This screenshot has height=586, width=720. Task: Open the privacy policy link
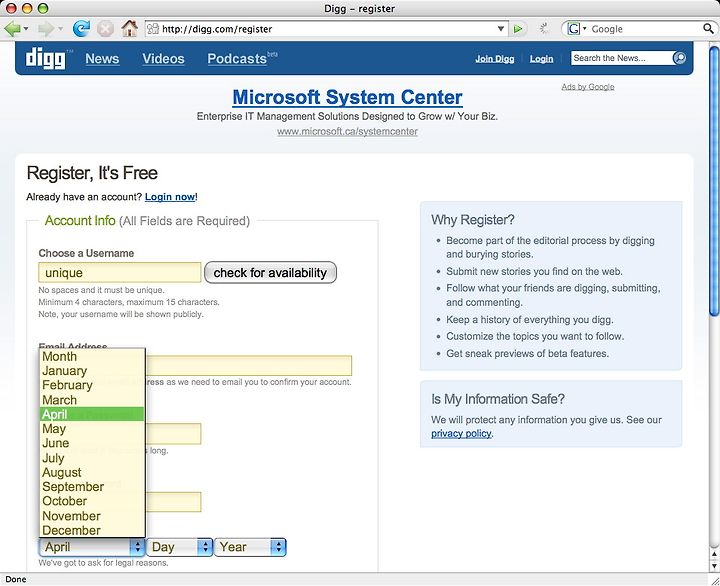461,434
